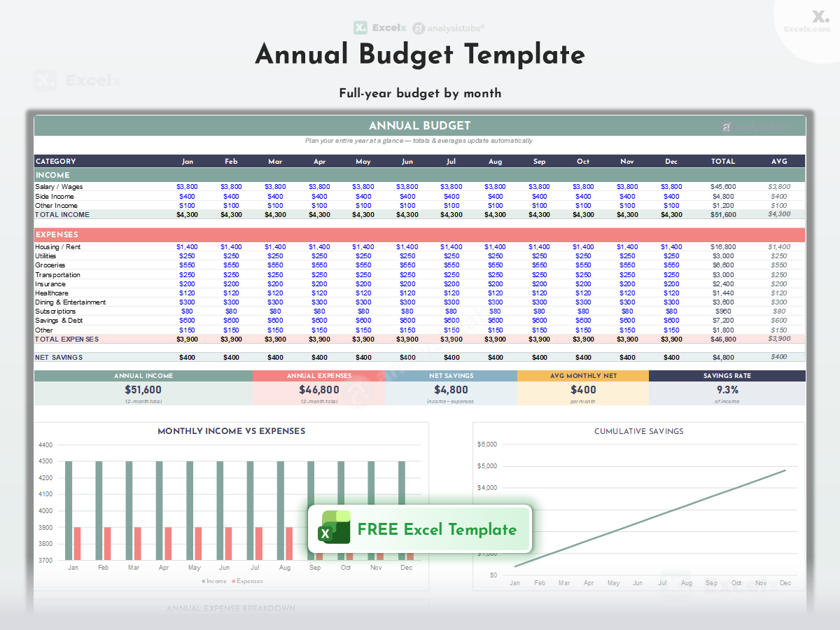Click the Salary / Wages total $45,600
Screen dimensions: 840x630
click(723, 187)
